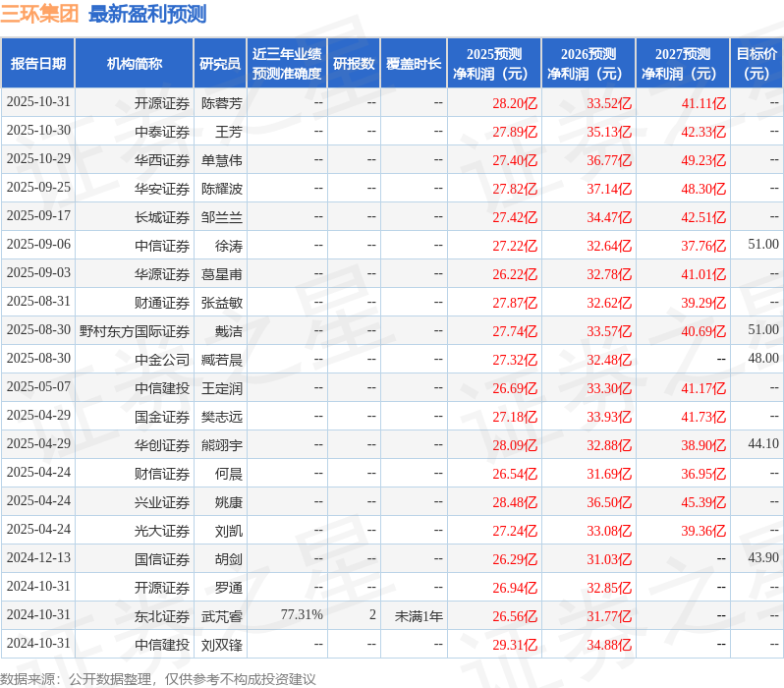
Task: Select the 2025预测净利润 column header
Action: [494, 64]
